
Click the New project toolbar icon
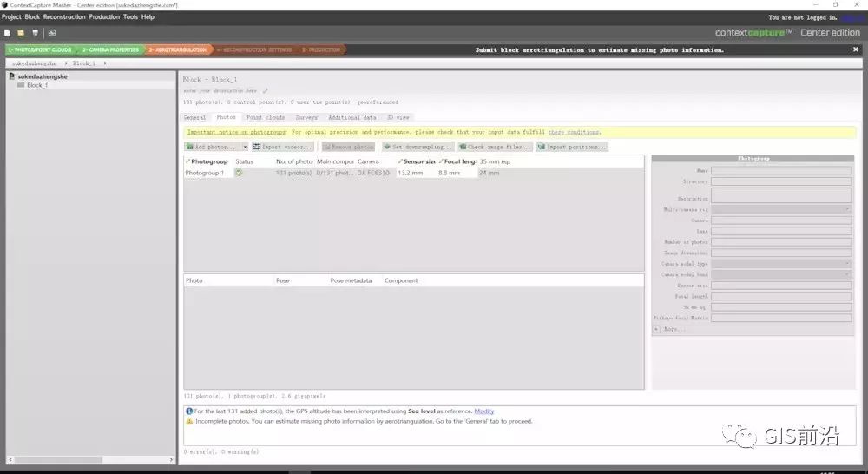click(7, 33)
